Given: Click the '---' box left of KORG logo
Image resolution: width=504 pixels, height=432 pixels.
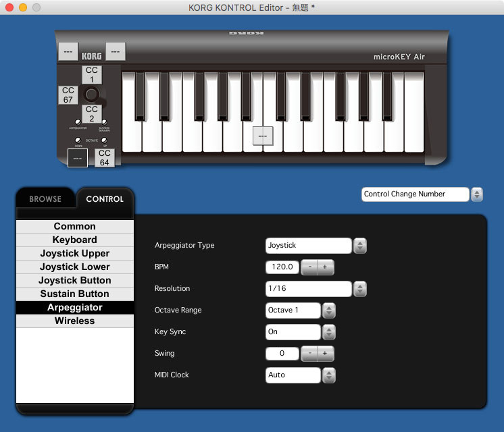Looking at the screenshot, I should pyautogui.click(x=68, y=51).
